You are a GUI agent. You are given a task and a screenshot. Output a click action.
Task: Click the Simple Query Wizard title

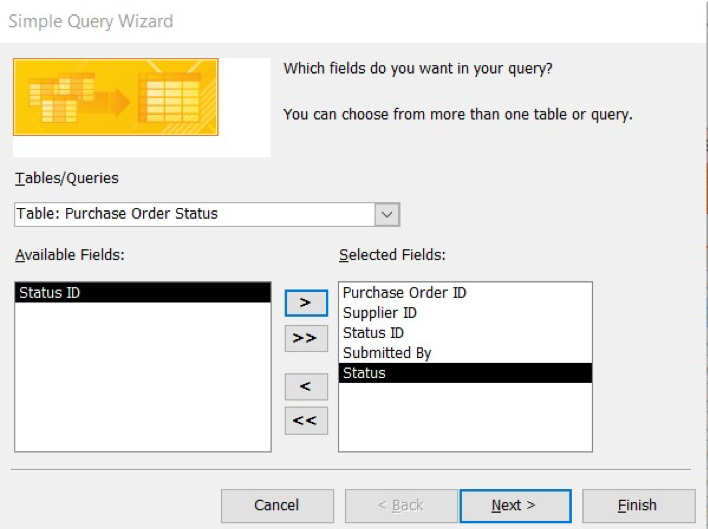click(x=91, y=21)
